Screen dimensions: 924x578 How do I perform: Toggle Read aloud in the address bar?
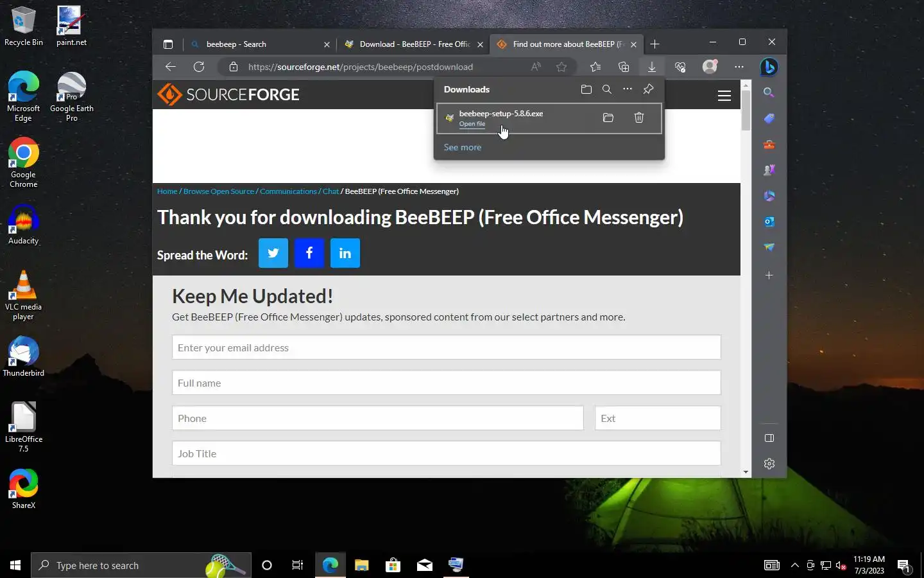[536, 67]
